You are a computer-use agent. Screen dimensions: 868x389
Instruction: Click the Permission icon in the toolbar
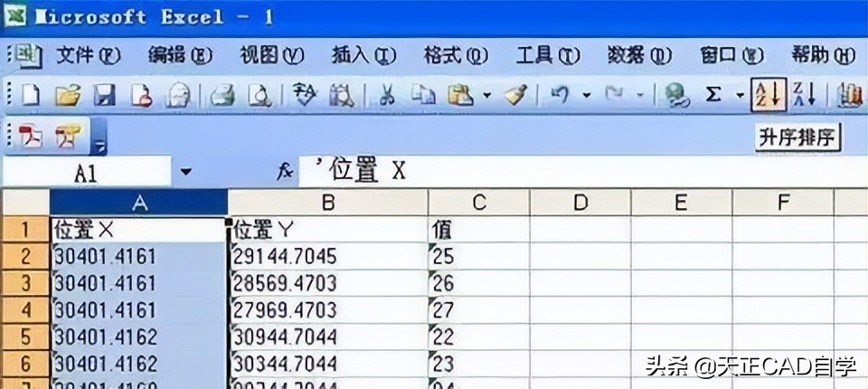pos(141,97)
